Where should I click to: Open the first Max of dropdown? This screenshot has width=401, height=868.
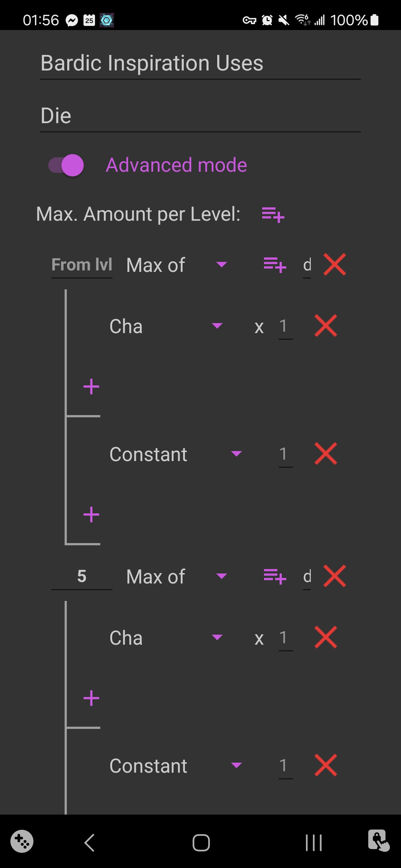176,265
